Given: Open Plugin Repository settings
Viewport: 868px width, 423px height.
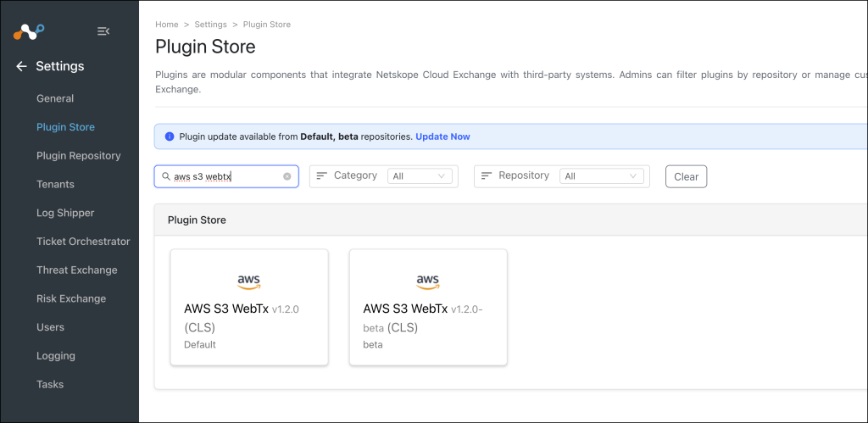Looking at the screenshot, I should tap(79, 156).
